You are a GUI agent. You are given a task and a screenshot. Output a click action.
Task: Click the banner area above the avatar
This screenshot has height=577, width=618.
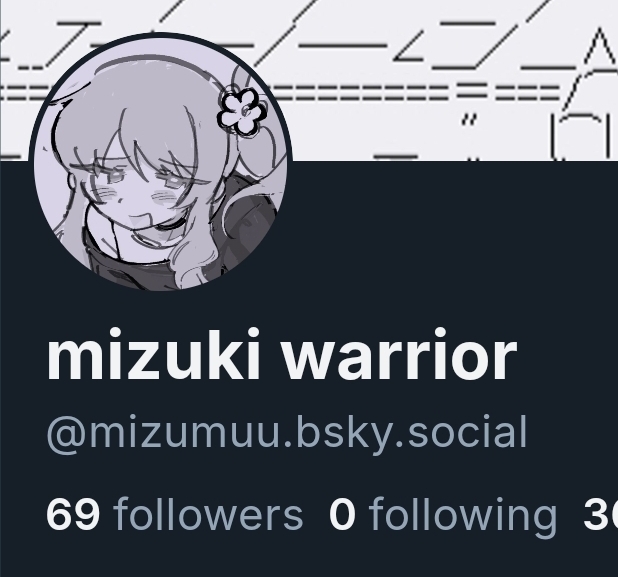158,16
